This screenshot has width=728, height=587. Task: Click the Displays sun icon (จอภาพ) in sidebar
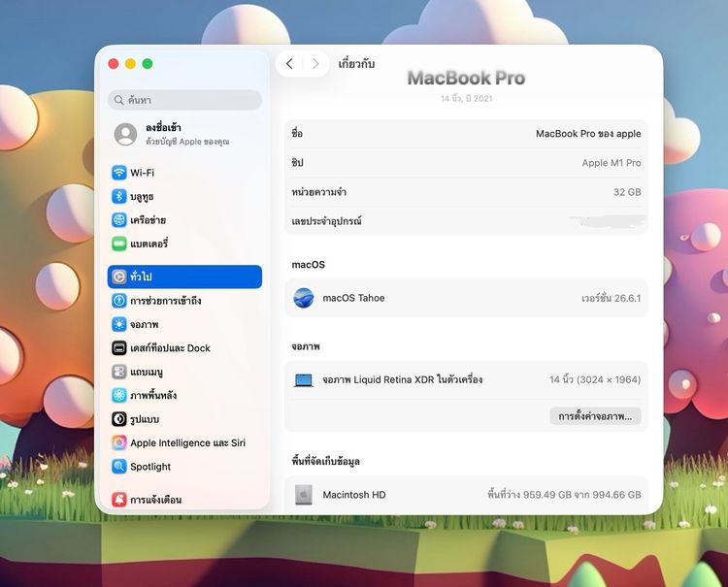pos(118,324)
